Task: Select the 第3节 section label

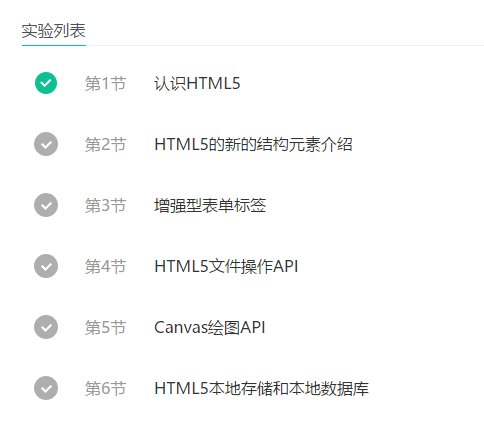Action: 105,205
